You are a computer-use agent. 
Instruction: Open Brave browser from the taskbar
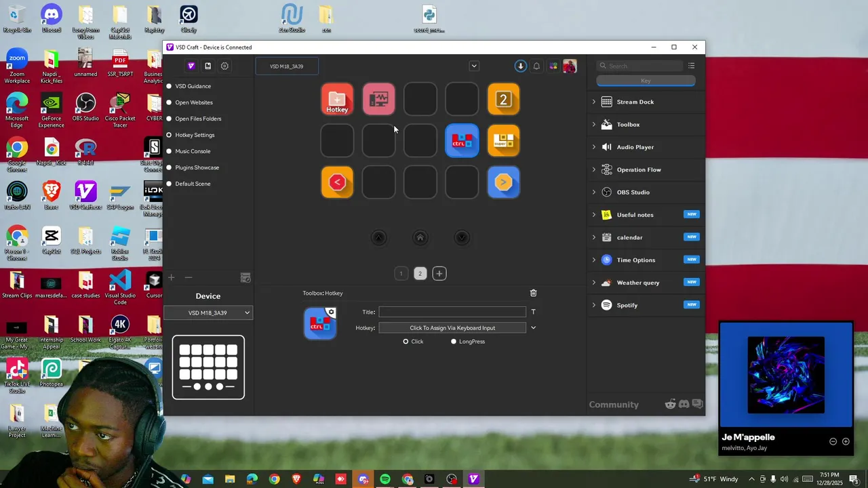coord(296,479)
